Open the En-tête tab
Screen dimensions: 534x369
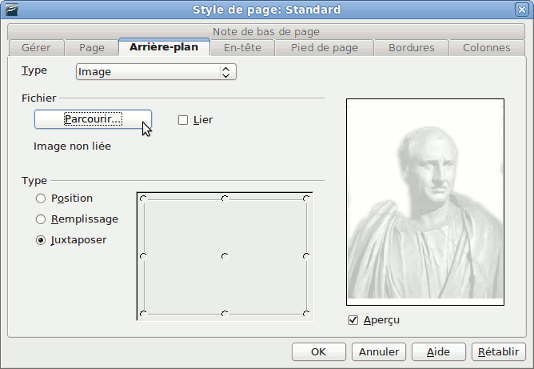tap(242, 48)
